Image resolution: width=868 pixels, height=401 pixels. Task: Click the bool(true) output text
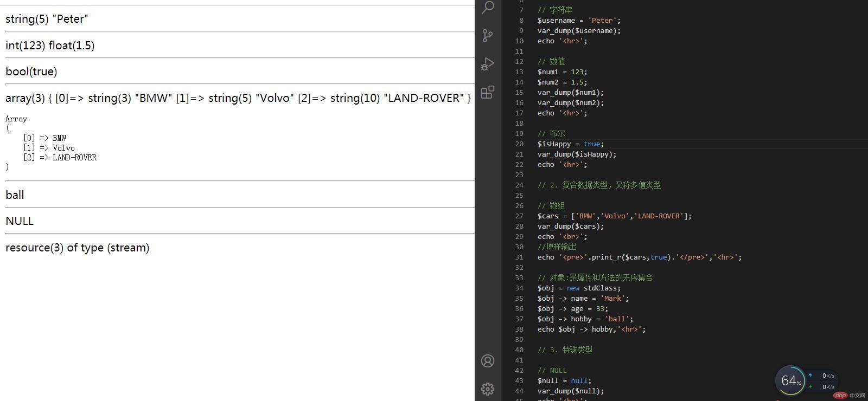31,72
